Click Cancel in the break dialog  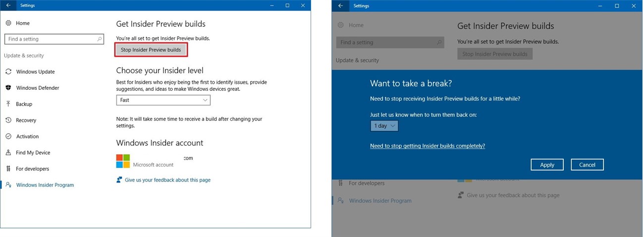pyautogui.click(x=587, y=165)
